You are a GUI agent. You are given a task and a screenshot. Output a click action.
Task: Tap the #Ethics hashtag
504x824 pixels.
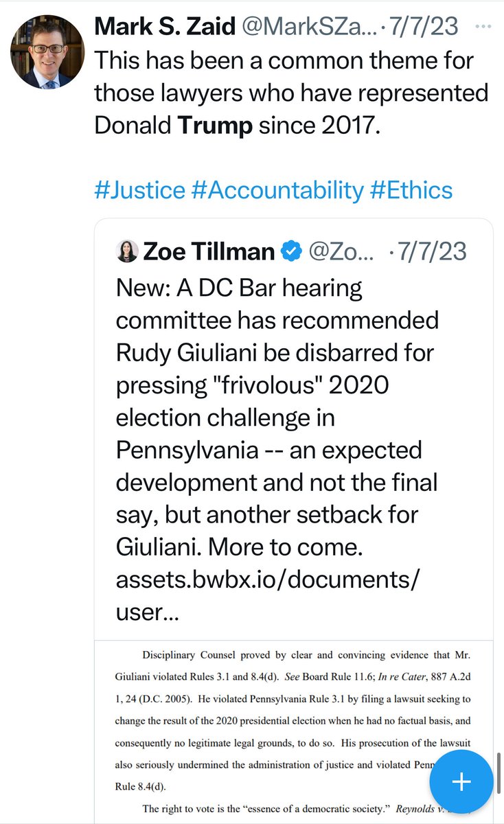(411, 190)
